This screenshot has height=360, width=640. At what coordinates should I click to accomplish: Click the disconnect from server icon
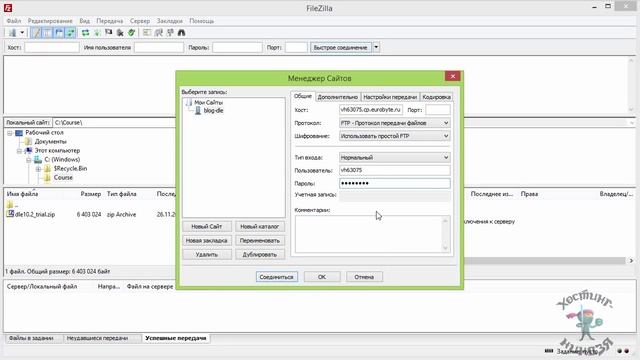pos(120,33)
